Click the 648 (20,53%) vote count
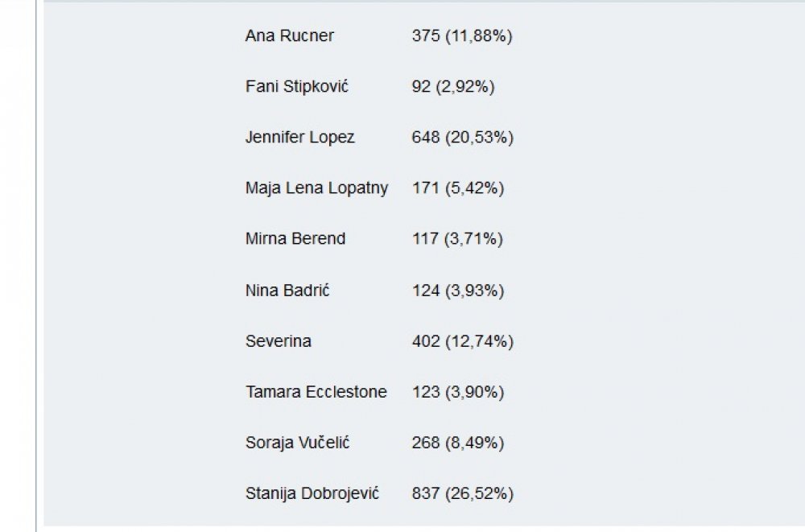The image size is (805, 532). (463, 138)
